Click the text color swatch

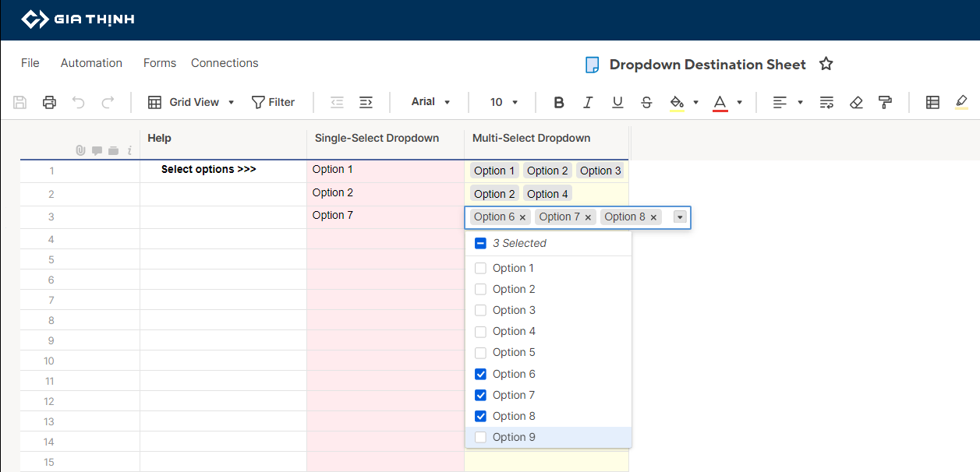coord(720,102)
